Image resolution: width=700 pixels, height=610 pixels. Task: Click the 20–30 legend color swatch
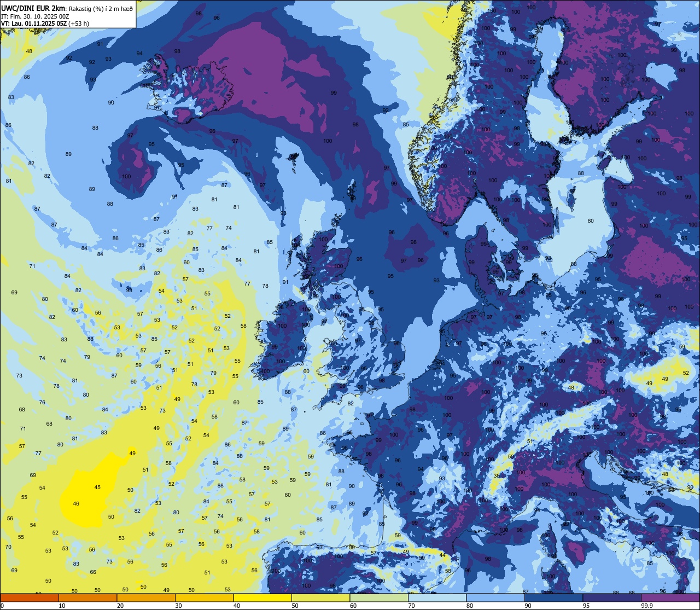click(146, 597)
